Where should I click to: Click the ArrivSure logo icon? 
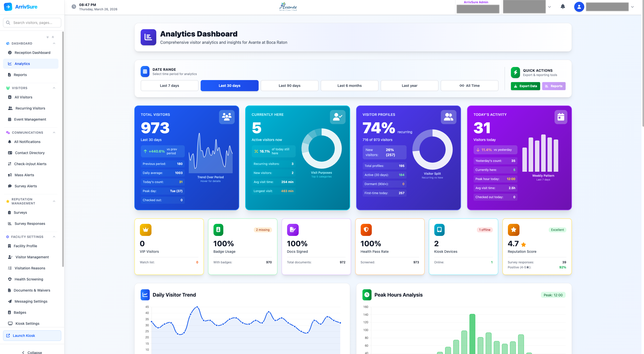pos(8,7)
